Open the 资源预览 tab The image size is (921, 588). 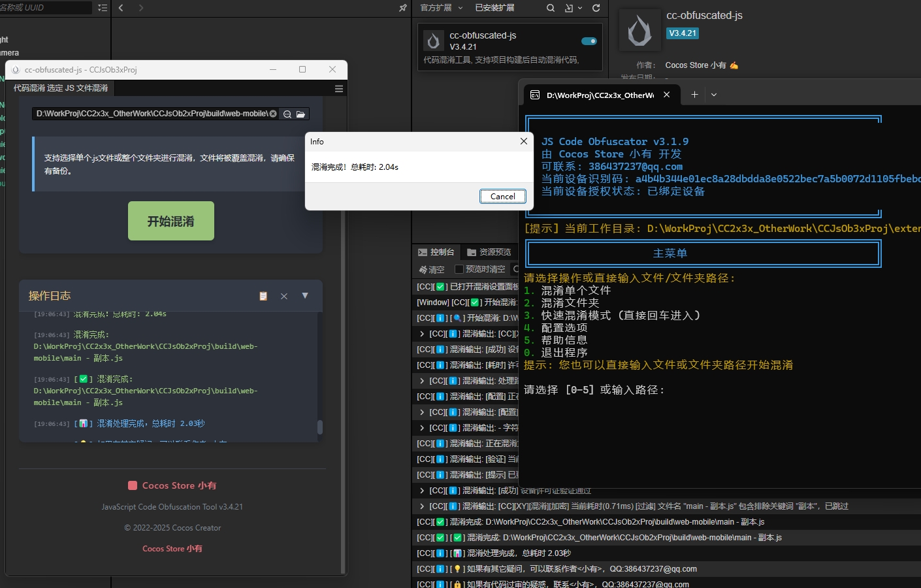pyautogui.click(x=489, y=252)
